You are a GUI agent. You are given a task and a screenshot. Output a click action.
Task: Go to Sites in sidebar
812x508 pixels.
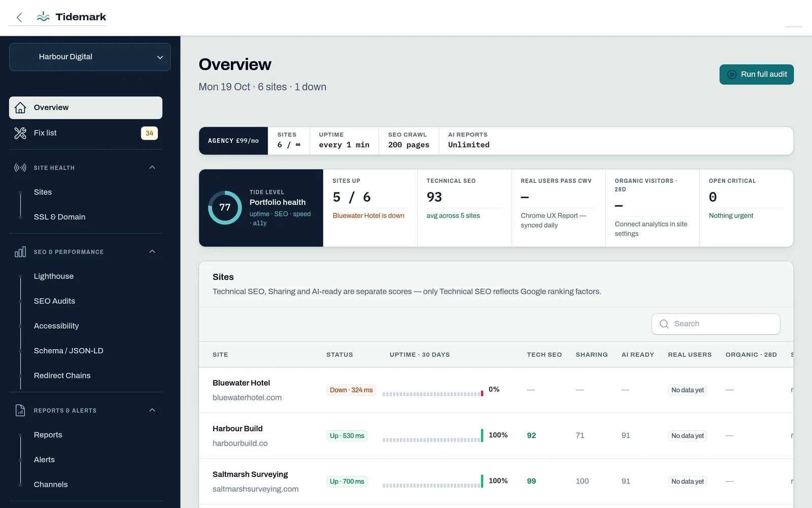pos(43,192)
